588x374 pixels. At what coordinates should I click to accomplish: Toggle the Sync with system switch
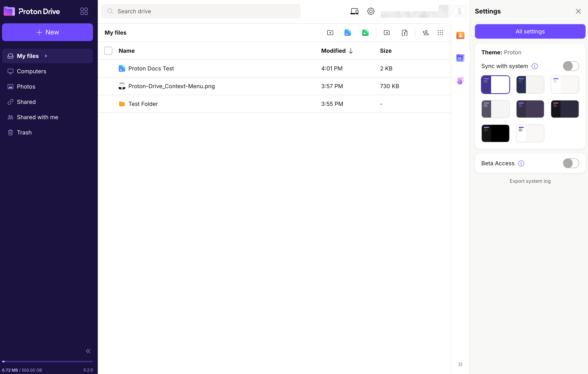point(570,66)
